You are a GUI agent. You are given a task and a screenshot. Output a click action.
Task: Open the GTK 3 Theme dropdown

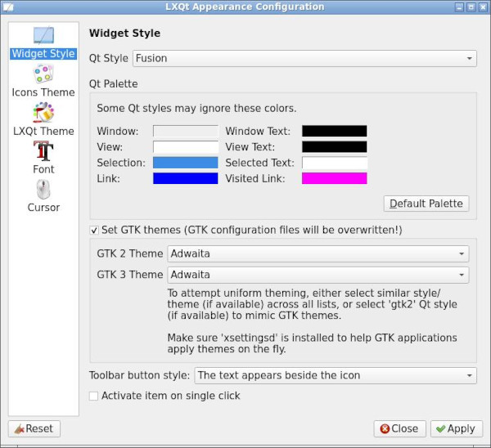point(318,275)
